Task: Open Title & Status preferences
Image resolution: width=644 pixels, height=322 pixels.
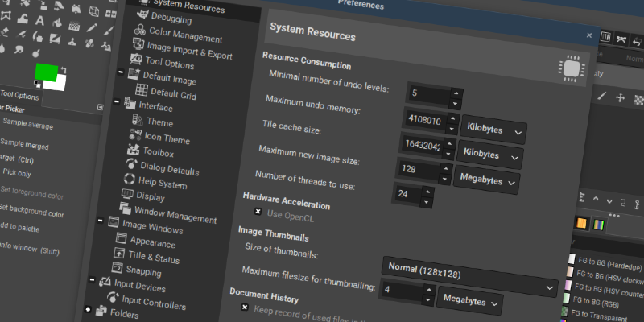Action: tap(152, 256)
